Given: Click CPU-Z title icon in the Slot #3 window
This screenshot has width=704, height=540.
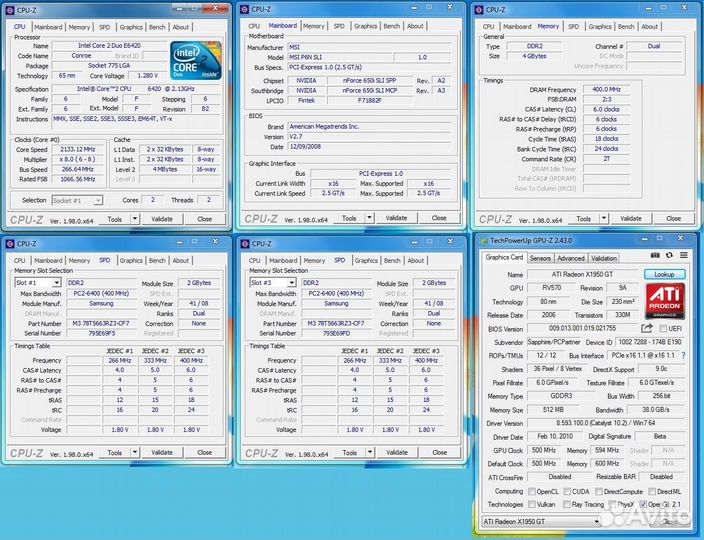Looking at the screenshot, I should (x=245, y=244).
